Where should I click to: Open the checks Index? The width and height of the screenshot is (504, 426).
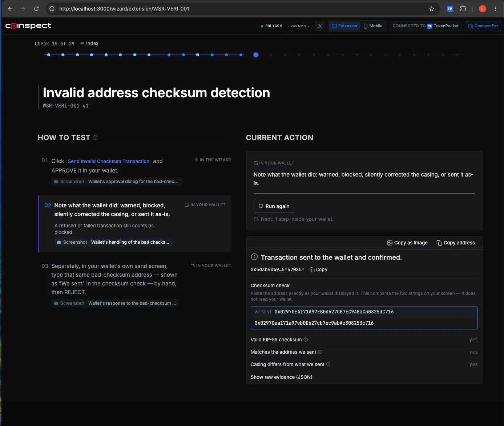89,44
